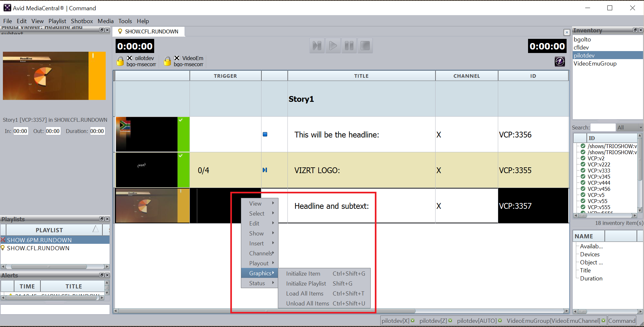This screenshot has width=644, height=327.
Task: Click the pilotdev[AUTO] status bar entry
Action: 479,321
